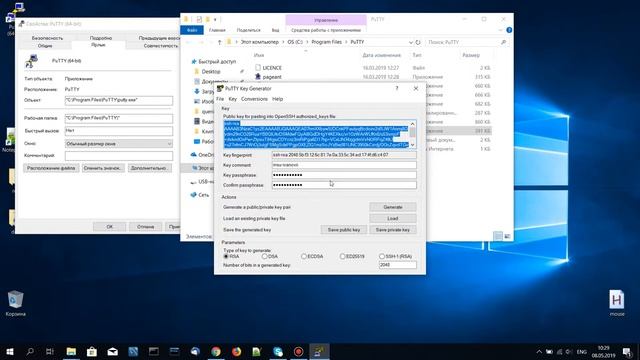
Task: Open the Главная ribbon tab in Explorer
Action: point(217,30)
